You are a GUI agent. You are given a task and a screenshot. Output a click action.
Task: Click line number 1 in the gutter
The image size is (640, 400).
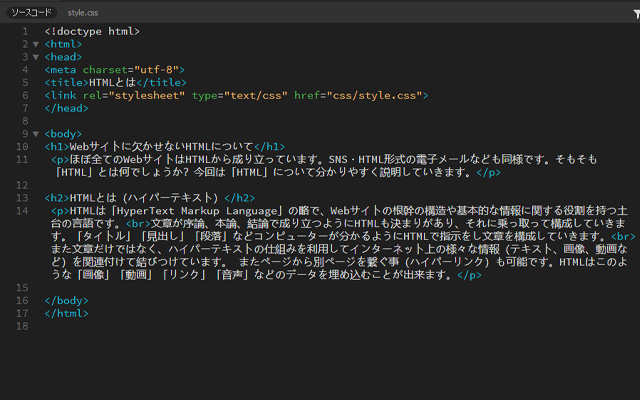click(x=24, y=32)
